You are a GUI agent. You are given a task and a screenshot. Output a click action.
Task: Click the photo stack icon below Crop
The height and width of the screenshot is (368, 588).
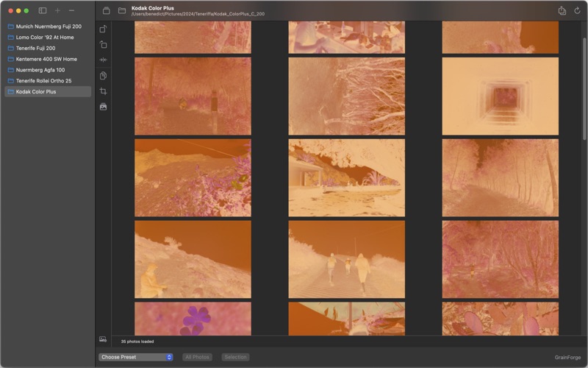click(x=103, y=107)
